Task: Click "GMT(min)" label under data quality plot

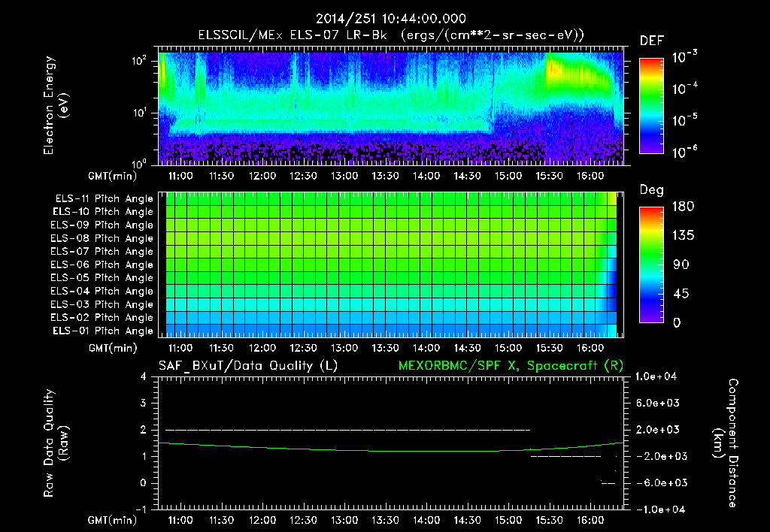Action: (113, 521)
